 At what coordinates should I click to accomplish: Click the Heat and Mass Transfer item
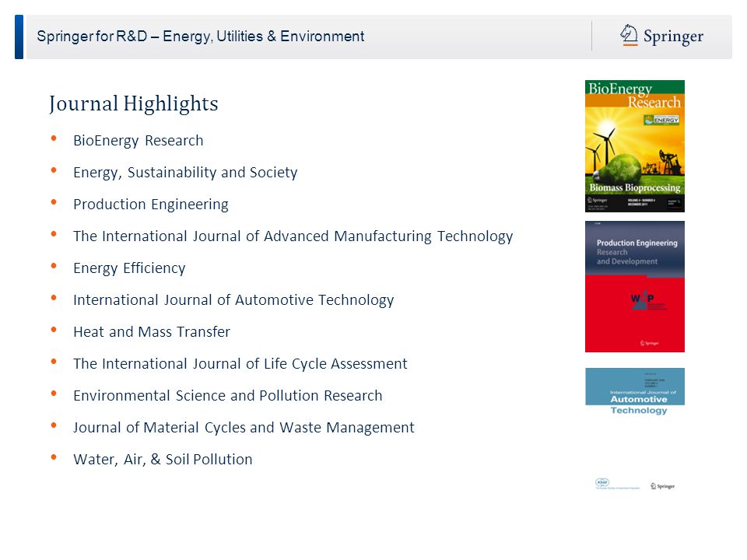[152, 332]
